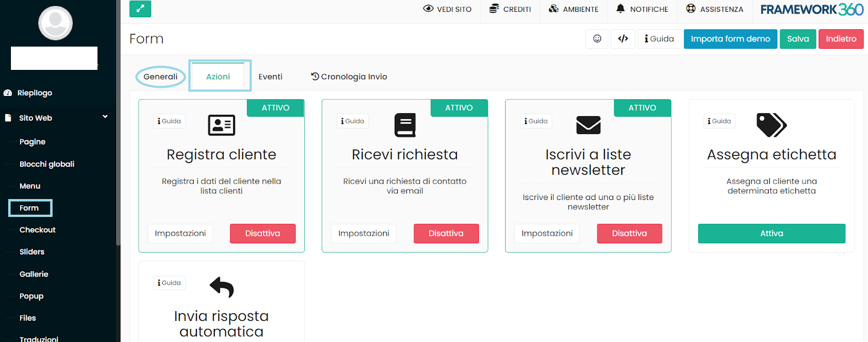The image size is (868, 342).
Task: Click the smiley face icon button
Action: coord(597,38)
